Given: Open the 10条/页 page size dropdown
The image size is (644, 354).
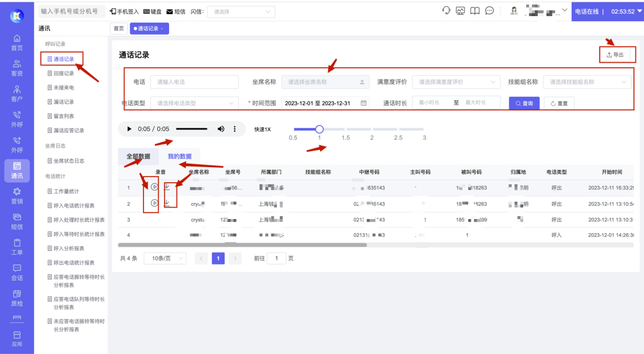Looking at the screenshot, I should [165, 258].
